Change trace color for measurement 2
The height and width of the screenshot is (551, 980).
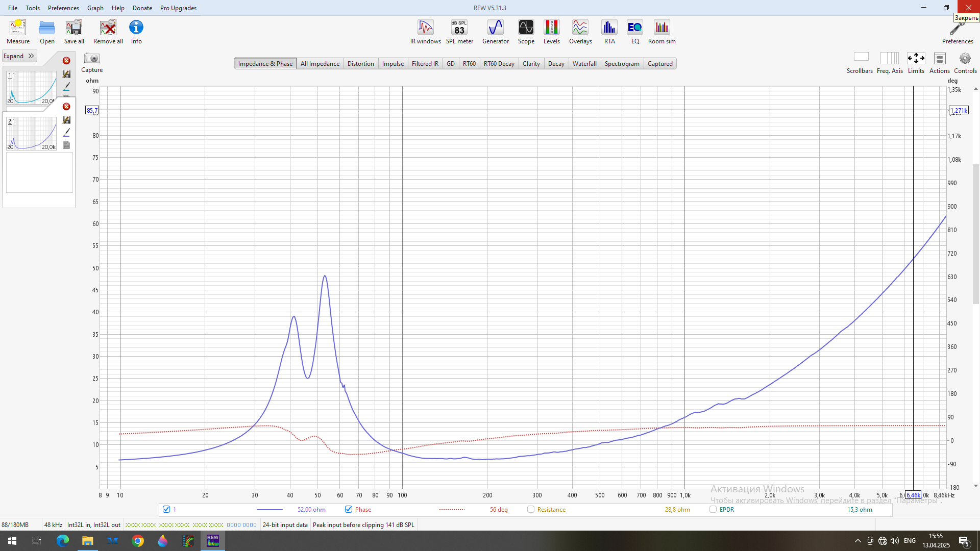[66, 133]
